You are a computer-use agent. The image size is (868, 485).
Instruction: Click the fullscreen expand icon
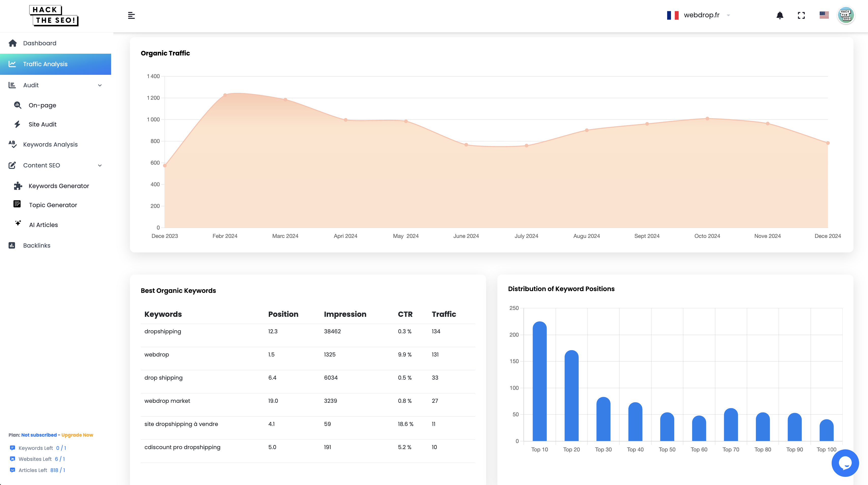(801, 15)
